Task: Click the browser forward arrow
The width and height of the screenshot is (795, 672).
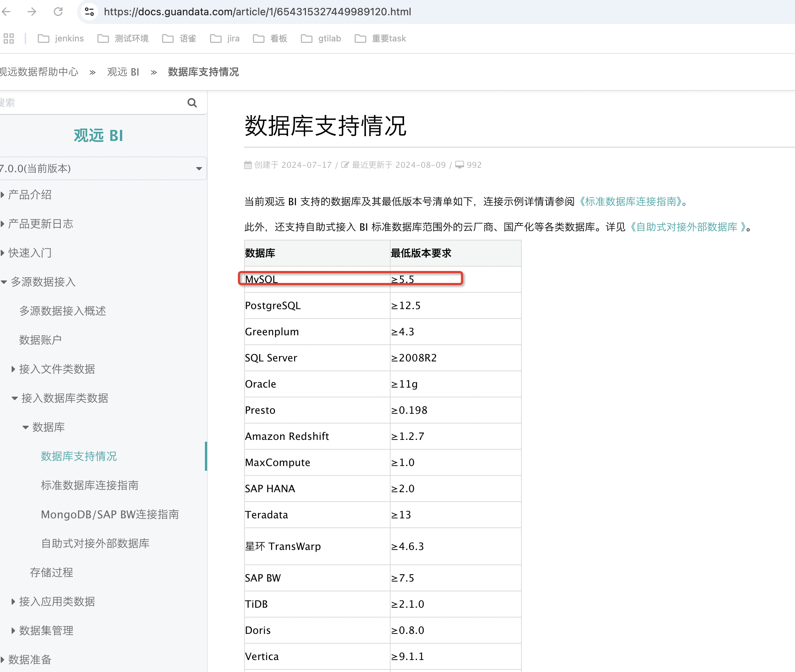Action: [x=32, y=12]
